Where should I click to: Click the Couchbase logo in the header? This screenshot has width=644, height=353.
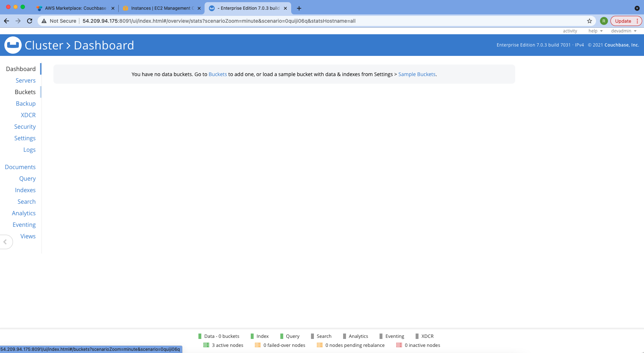13,45
